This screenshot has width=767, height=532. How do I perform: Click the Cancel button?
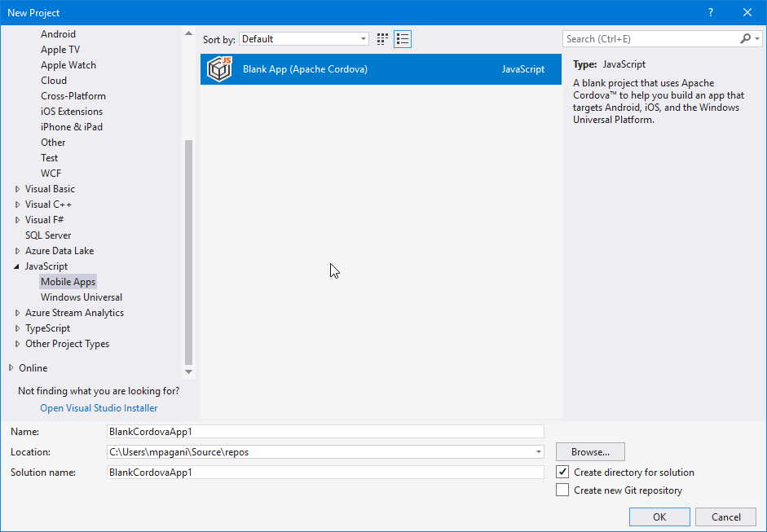pos(726,517)
